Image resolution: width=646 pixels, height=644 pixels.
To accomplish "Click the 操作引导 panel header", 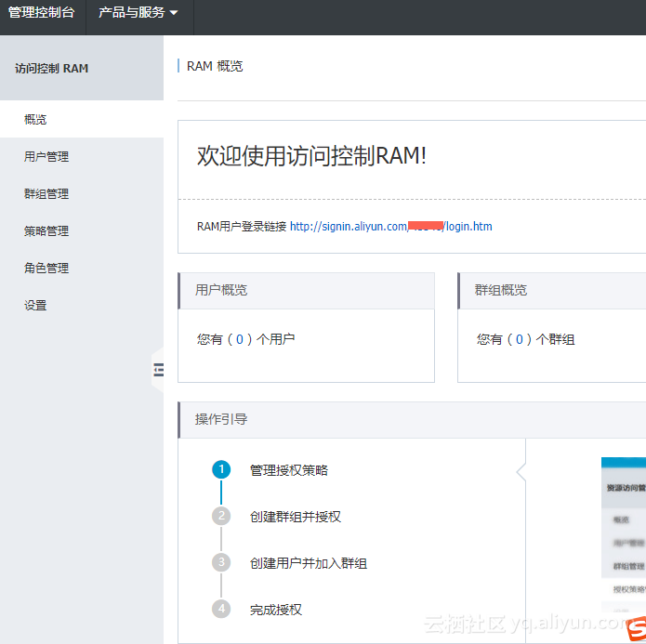I will [412, 420].
